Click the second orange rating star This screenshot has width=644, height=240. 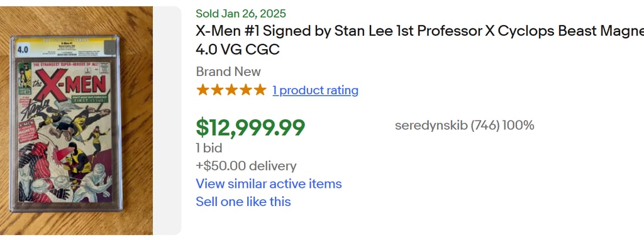(217, 90)
